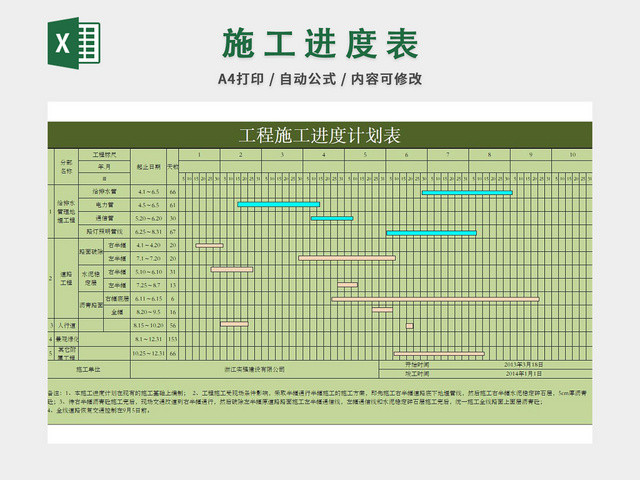Select pink Gantt bar in 10.25~12.31 row

pyautogui.click(x=439, y=354)
